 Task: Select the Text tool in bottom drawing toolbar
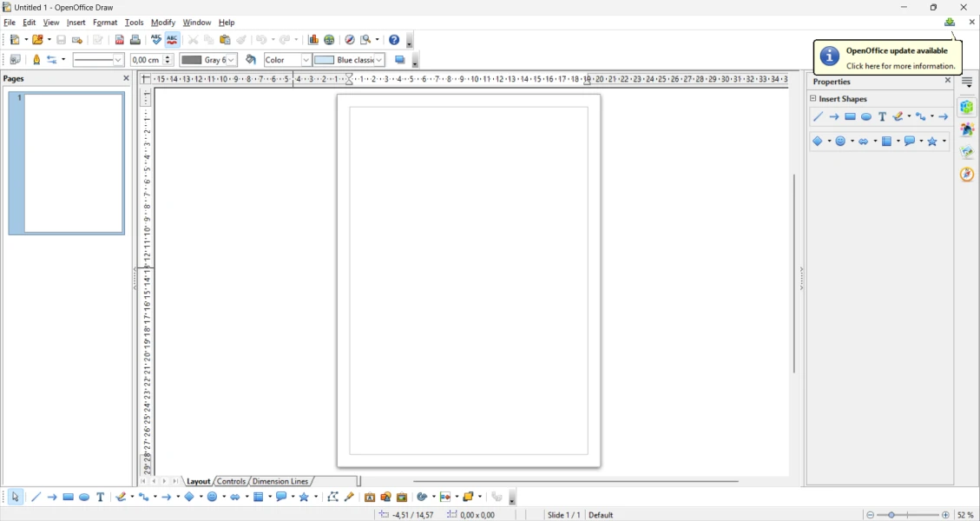coord(101,498)
